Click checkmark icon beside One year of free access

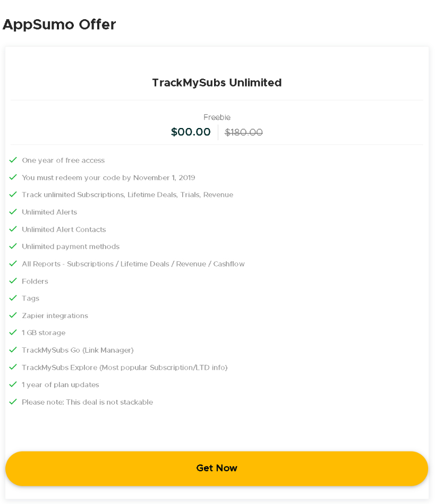click(x=13, y=160)
